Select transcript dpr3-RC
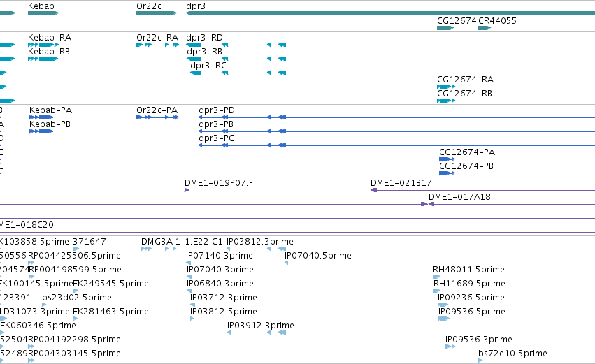This screenshot has height=364, width=595. pyautogui.click(x=392, y=73)
